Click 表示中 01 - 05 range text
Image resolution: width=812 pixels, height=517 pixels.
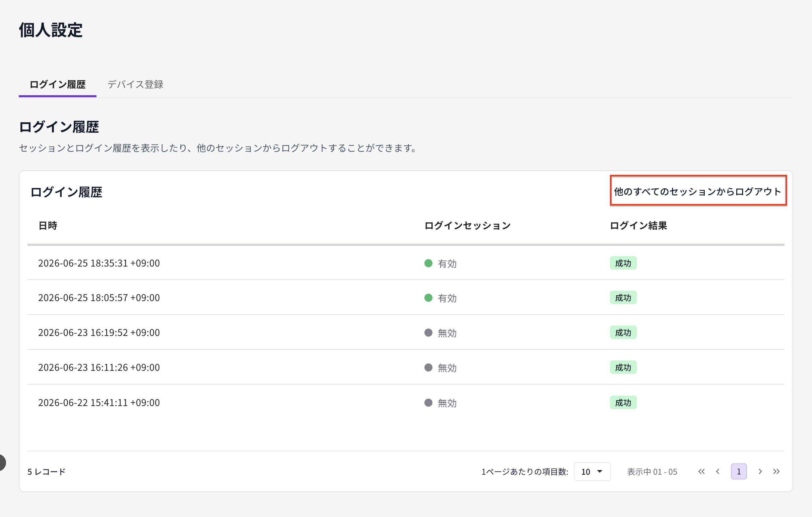point(652,471)
